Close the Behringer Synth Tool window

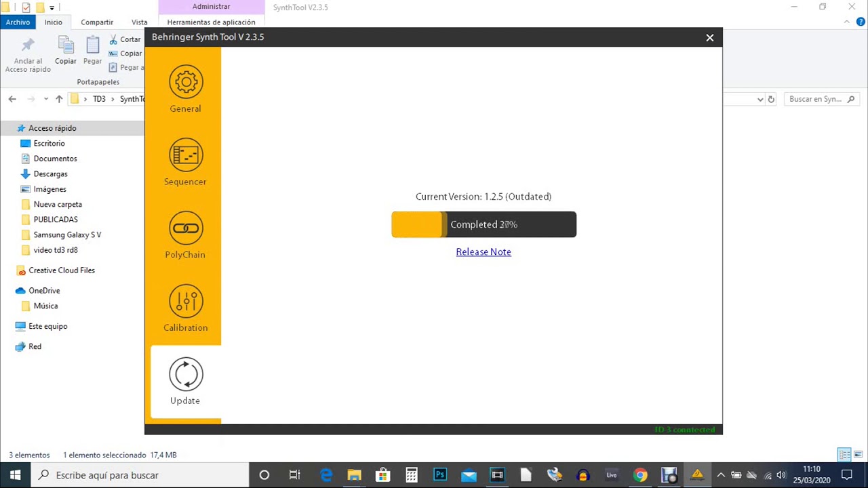click(x=709, y=37)
